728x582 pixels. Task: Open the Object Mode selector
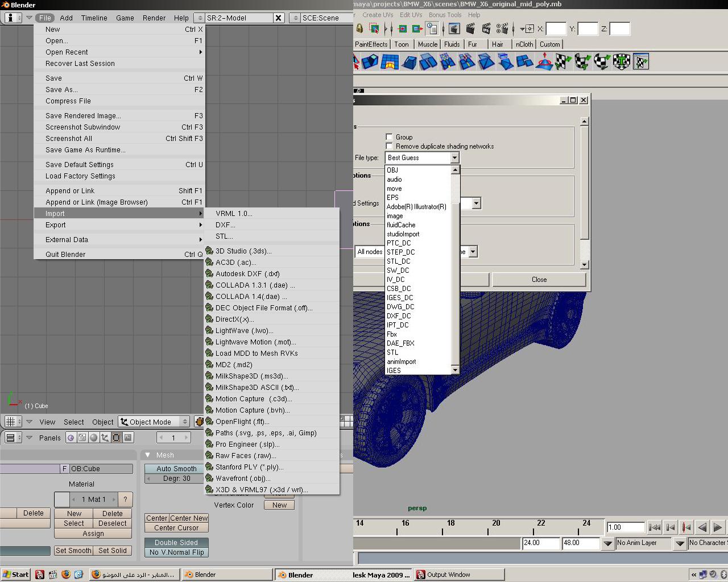click(x=154, y=421)
